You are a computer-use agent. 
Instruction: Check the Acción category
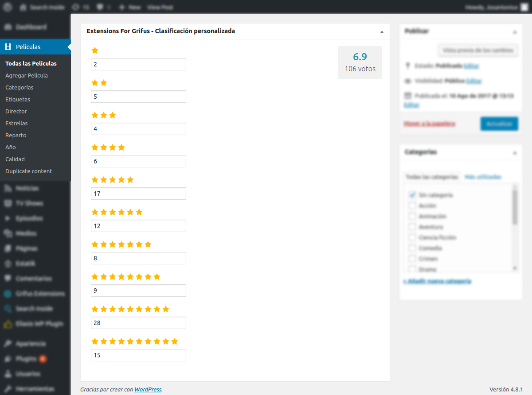[x=412, y=205]
